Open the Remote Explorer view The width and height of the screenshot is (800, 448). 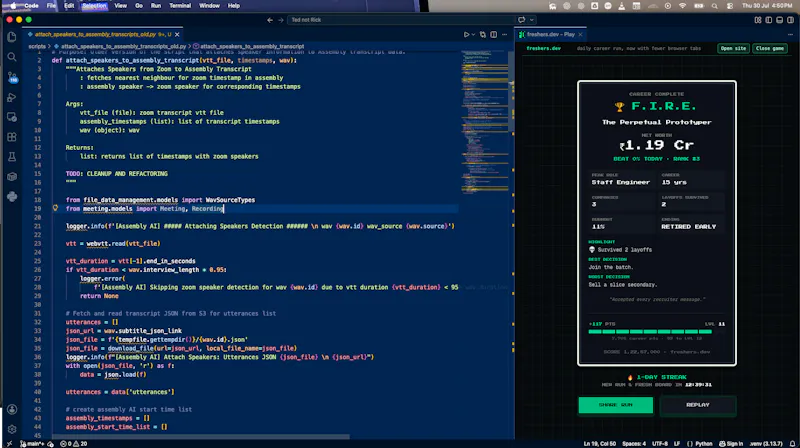(12, 117)
